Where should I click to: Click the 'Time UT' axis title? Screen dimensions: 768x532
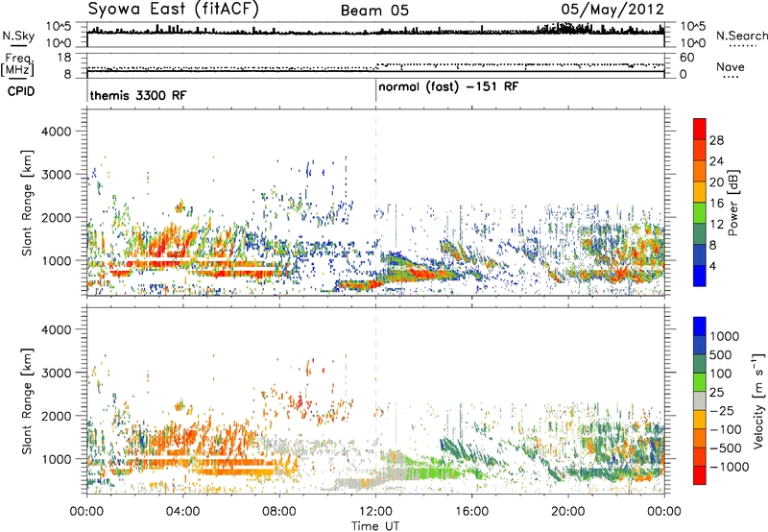(x=375, y=526)
